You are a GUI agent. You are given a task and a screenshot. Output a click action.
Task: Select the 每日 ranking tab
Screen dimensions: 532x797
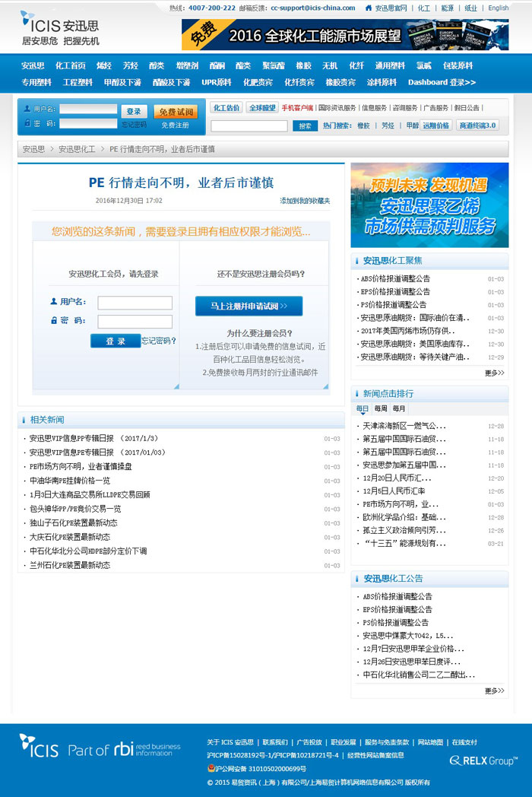pos(363,408)
